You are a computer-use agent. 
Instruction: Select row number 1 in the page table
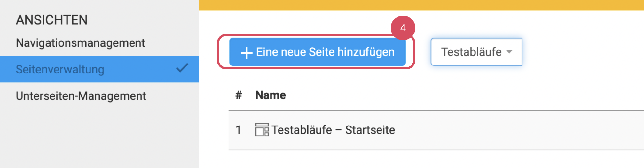pos(238,130)
